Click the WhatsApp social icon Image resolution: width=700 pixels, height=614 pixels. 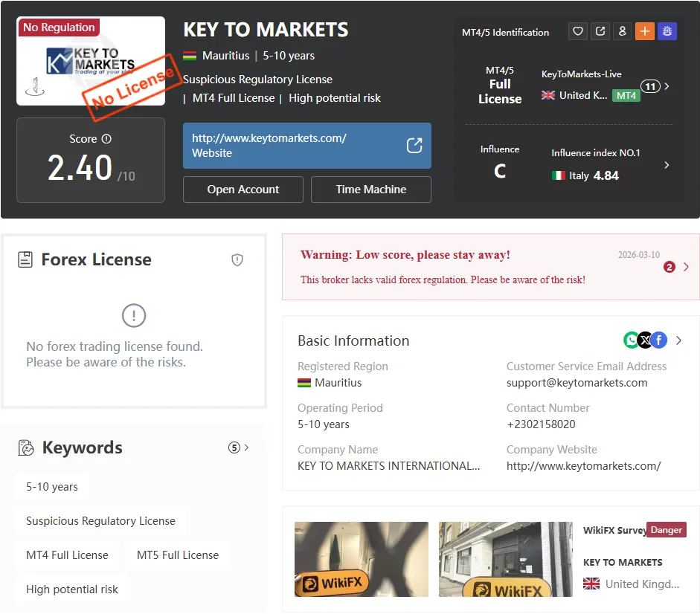[632, 340]
